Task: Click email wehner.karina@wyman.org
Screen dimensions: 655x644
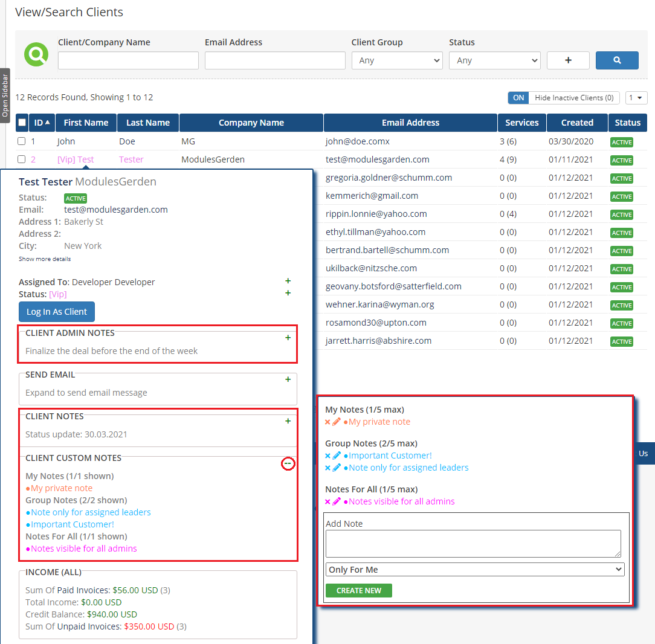Action: click(x=379, y=304)
